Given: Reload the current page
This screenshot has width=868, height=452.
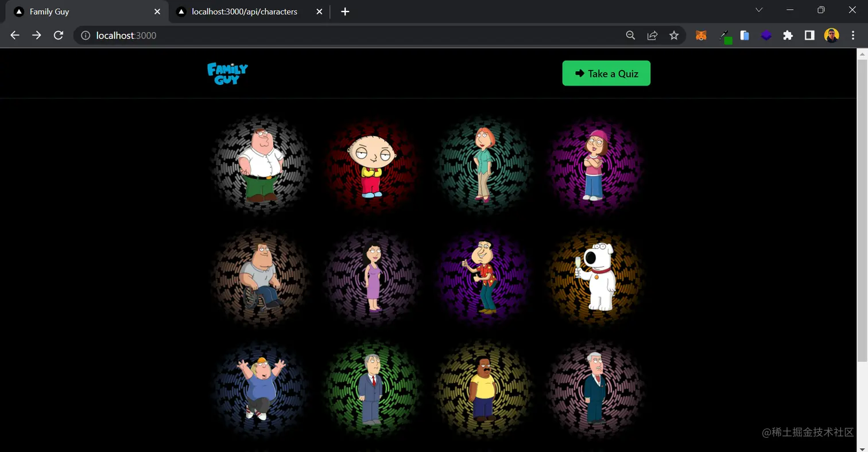Looking at the screenshot, I should (x=58, y=36).
